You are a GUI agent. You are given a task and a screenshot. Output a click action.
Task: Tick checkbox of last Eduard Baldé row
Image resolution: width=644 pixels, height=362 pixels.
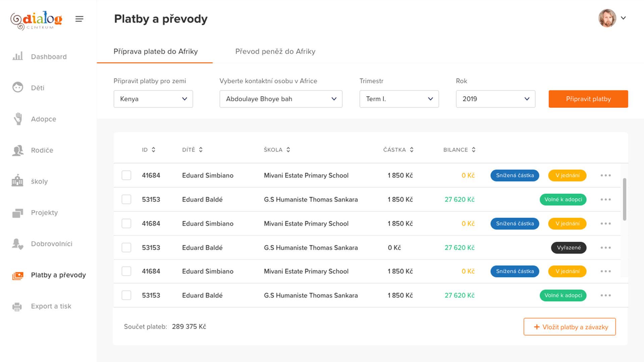126,295
